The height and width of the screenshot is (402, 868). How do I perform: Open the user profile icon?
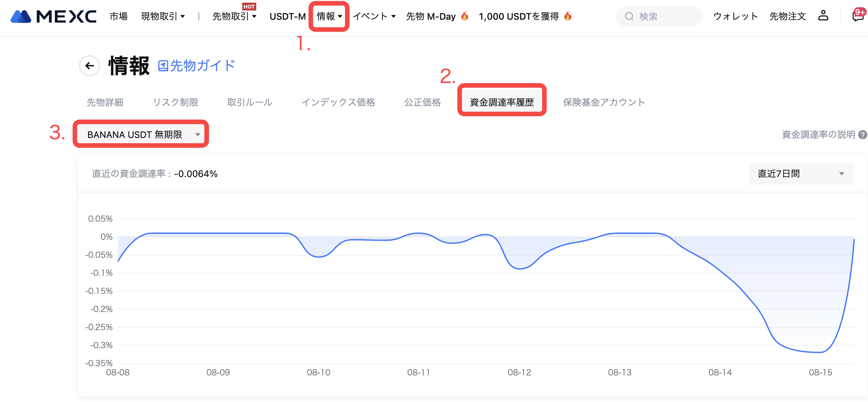pos(823,16)
